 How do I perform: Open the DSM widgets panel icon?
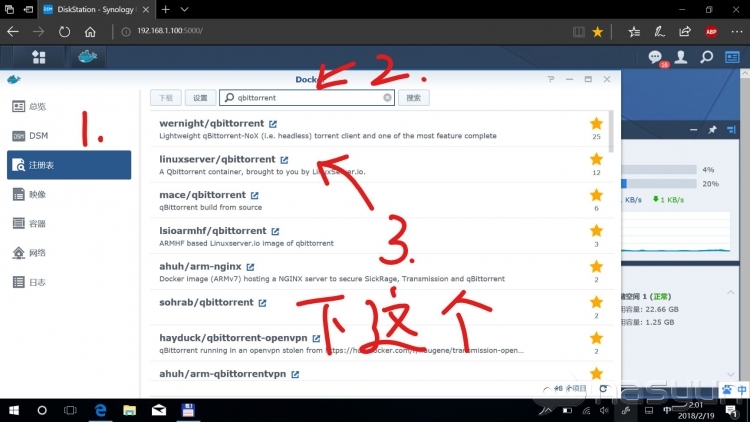tap(732, 57)
